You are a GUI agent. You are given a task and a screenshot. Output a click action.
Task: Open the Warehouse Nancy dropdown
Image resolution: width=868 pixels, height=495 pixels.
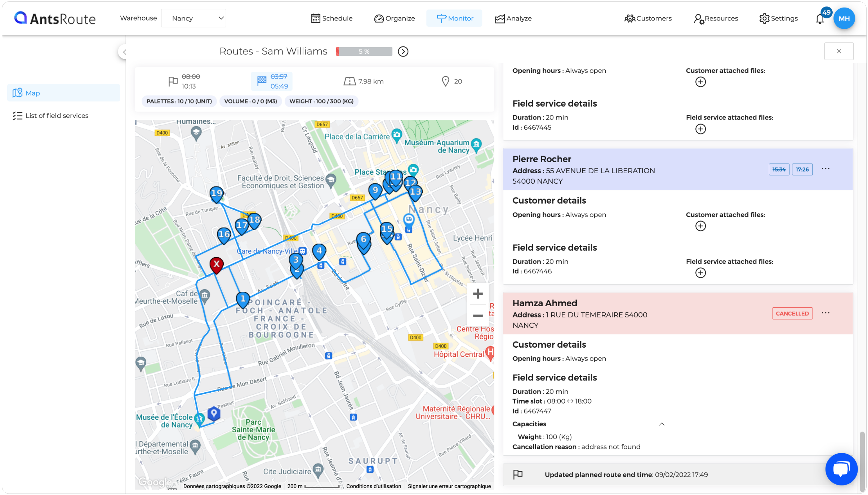[193, 18]
